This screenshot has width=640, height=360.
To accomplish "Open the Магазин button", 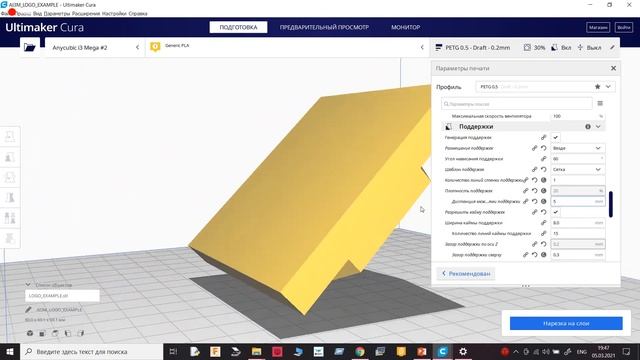I will click(x=598, y=27).
